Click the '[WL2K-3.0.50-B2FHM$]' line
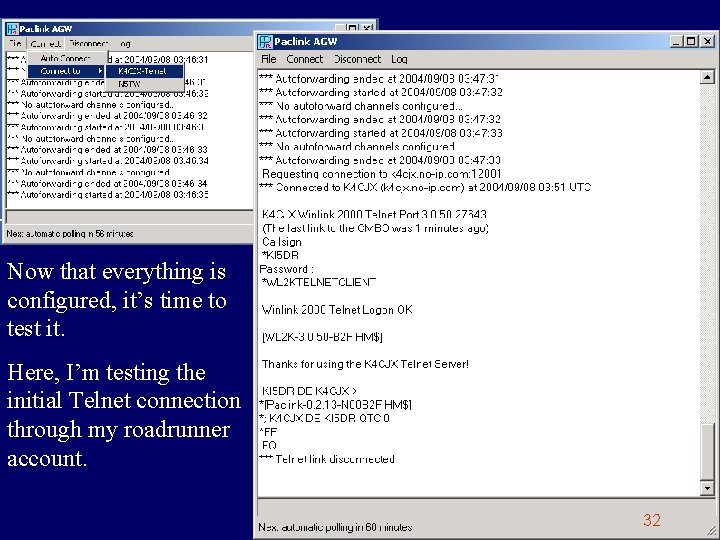This screenshot has height=540, width=720. (322, 337)
